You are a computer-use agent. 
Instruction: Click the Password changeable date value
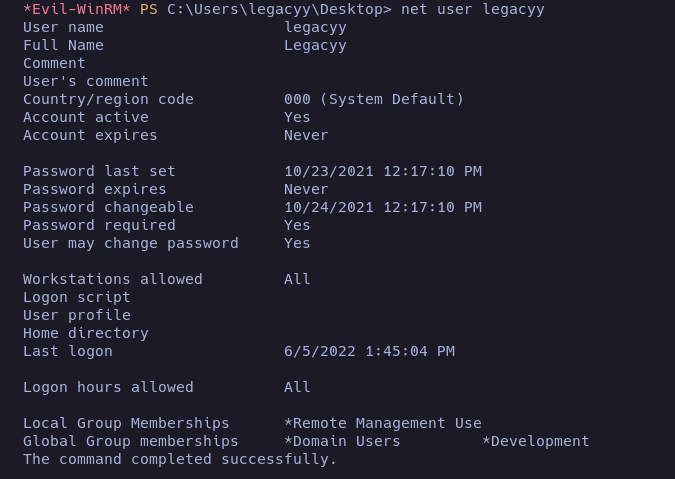click(x=382, y=207)
